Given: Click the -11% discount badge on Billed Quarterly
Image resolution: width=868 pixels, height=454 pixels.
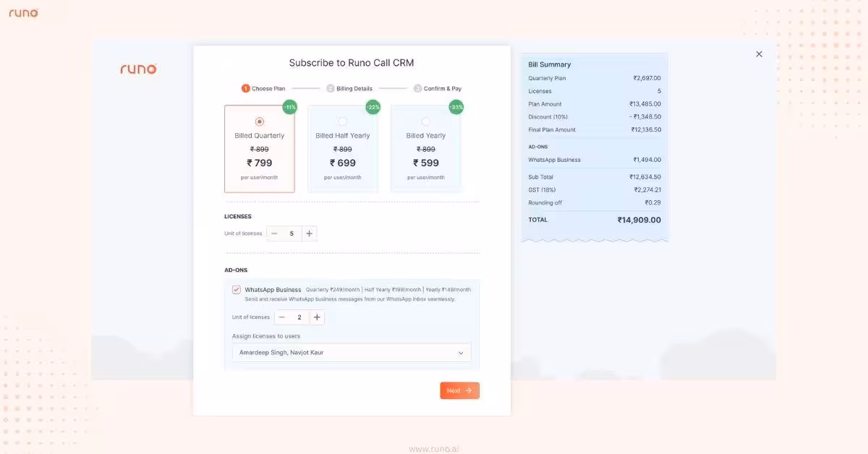Looking at the screenshot, I should click(x=289, y=106).
